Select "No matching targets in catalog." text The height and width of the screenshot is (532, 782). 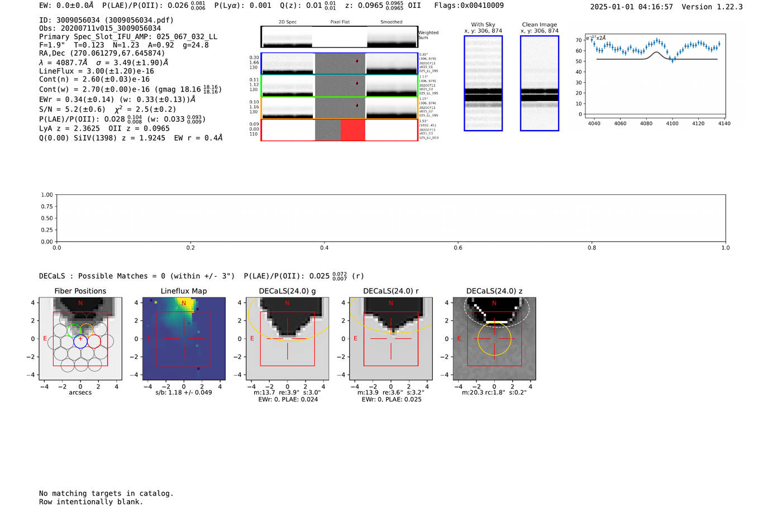tap(106, 493)
